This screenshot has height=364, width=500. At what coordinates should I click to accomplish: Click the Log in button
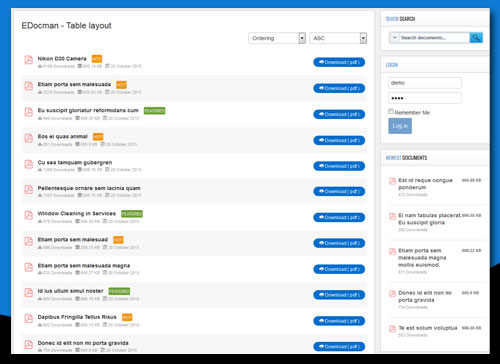(x=400, y=126)
